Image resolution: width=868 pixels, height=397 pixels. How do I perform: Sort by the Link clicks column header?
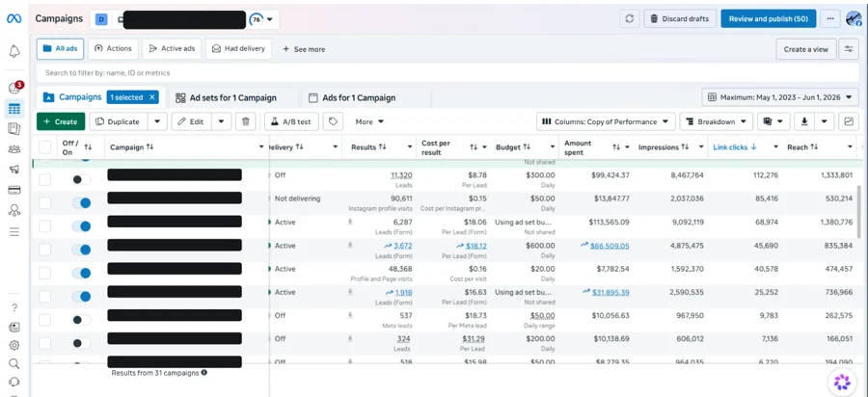(731, 147)
